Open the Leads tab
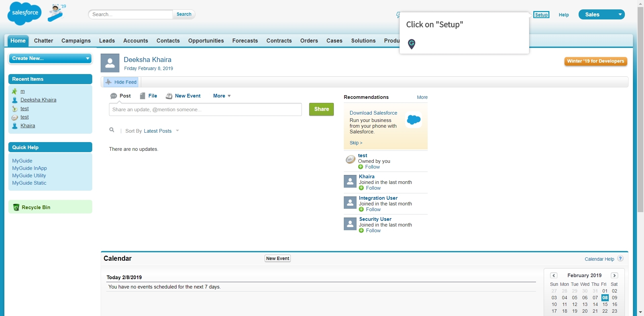The width and height of the screenshot is (644, 316). tap(107, 41)
